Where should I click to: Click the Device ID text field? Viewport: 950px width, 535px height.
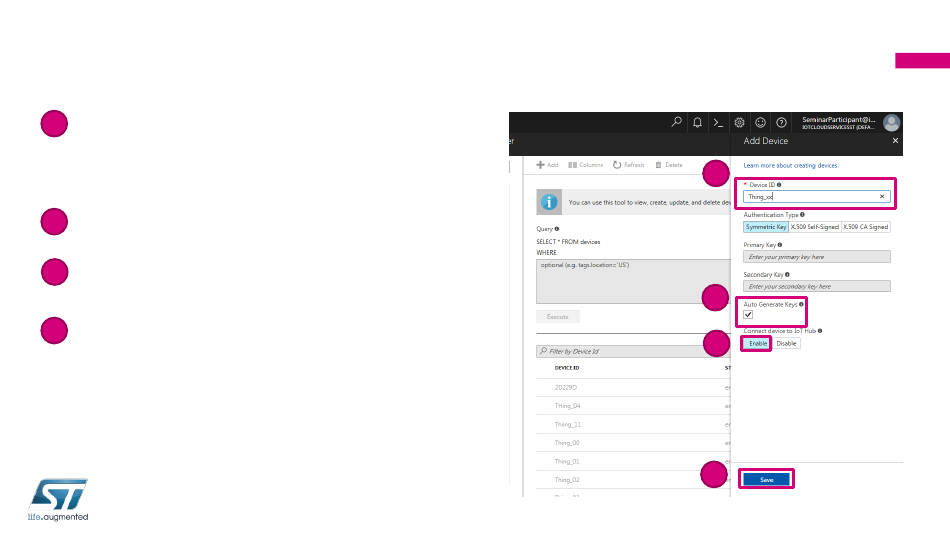[x=817, y=196]
